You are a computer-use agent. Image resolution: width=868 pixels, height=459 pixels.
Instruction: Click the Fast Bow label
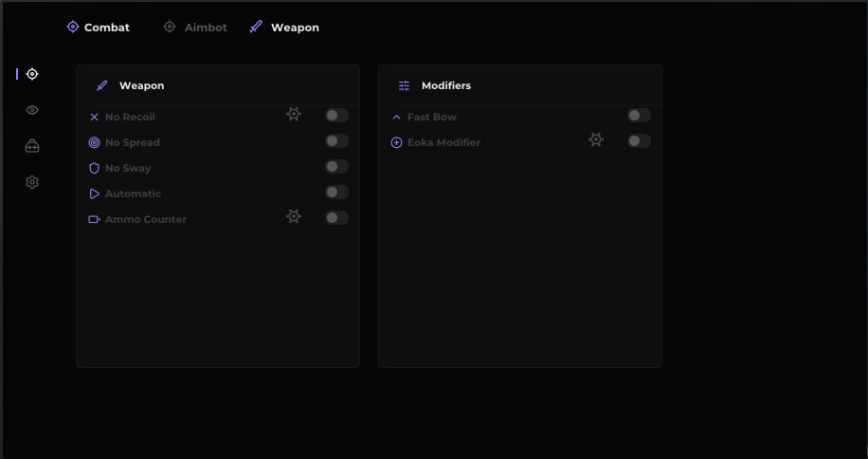[432, 117]
